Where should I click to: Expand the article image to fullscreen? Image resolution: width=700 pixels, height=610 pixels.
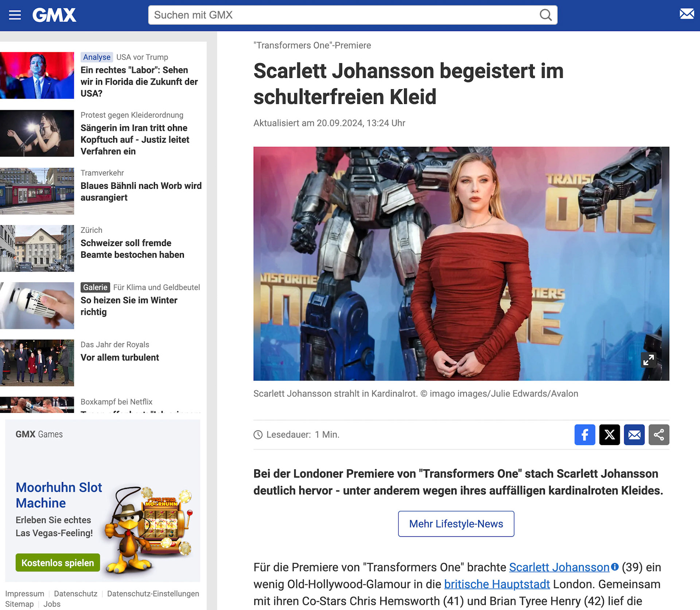(x=648, y=360)
